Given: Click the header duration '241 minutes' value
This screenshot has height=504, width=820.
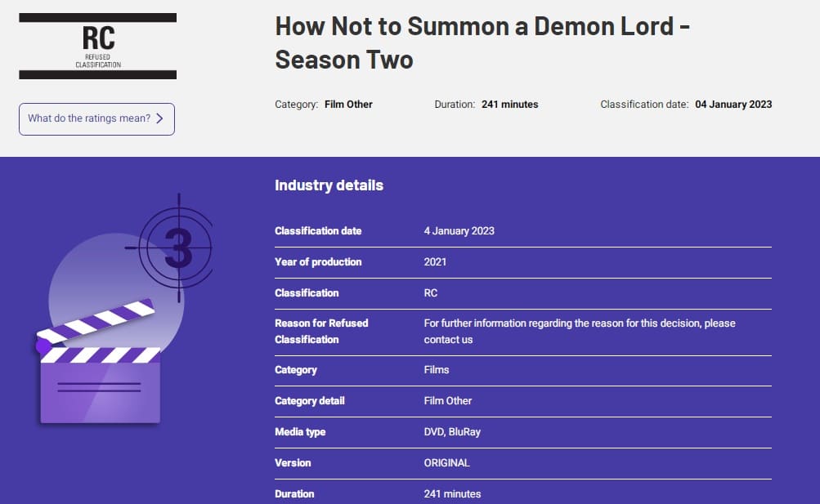Looking at the screenshot, I should (x=509, y=105).
